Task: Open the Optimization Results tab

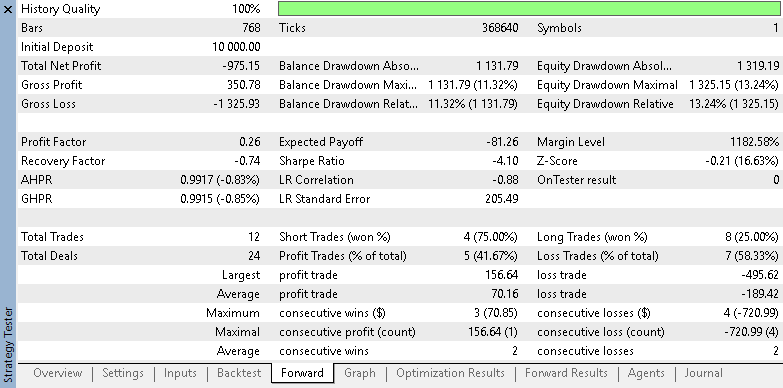Action: coord(450,373)
